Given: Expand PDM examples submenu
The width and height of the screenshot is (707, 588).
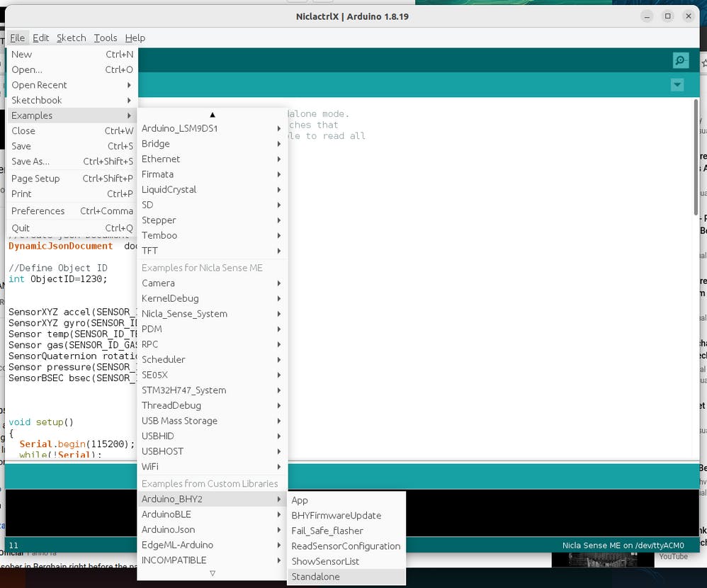Looking at the screenshot, I should coord(212,329).
